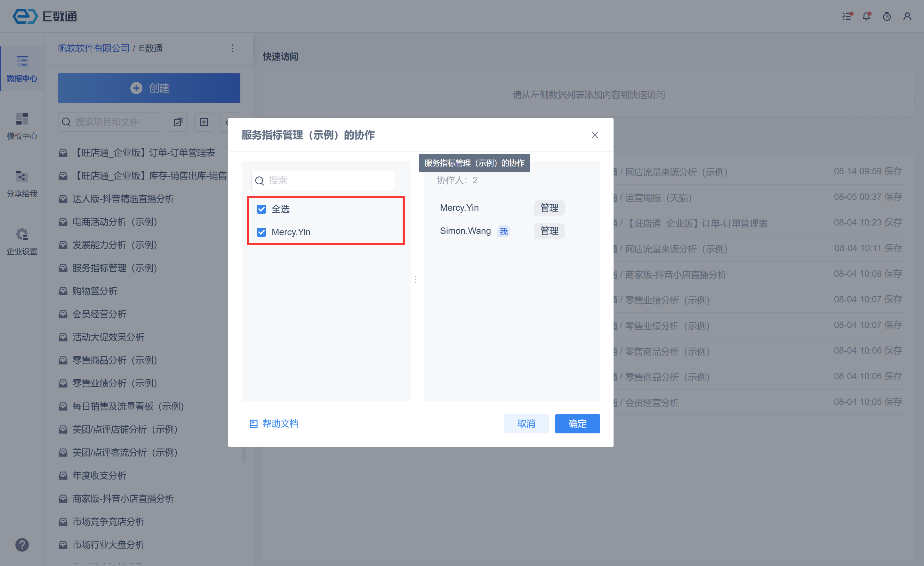The height and width of the screenshot is (566, 924).
Task: Open Mercy.Yin's 管理 permission dropdown
Action: [549, 208]
